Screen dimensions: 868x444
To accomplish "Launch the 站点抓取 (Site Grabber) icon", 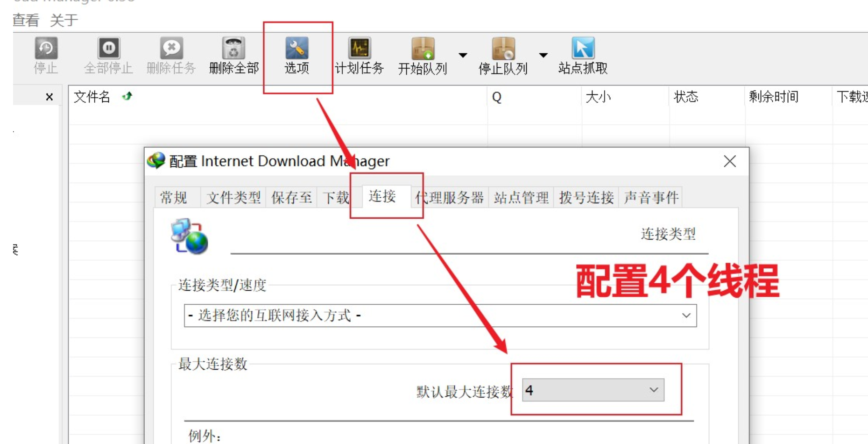I will [583, 48].
